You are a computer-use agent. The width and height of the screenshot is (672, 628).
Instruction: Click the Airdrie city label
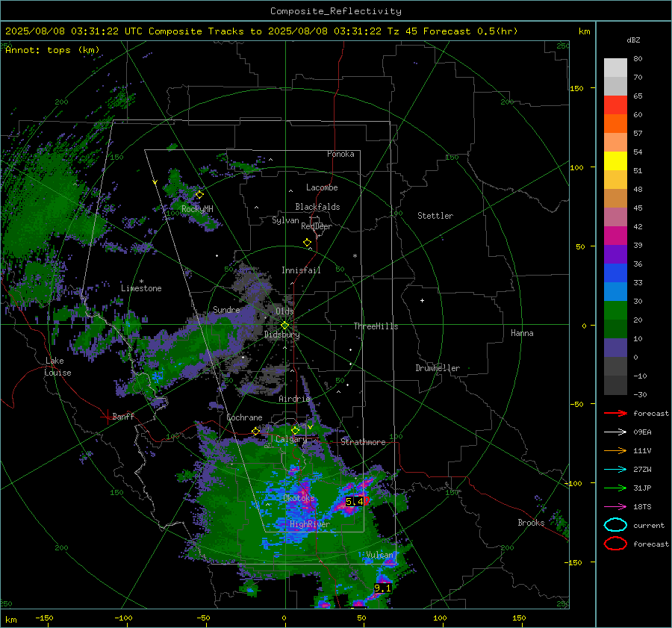pos(294,399)
